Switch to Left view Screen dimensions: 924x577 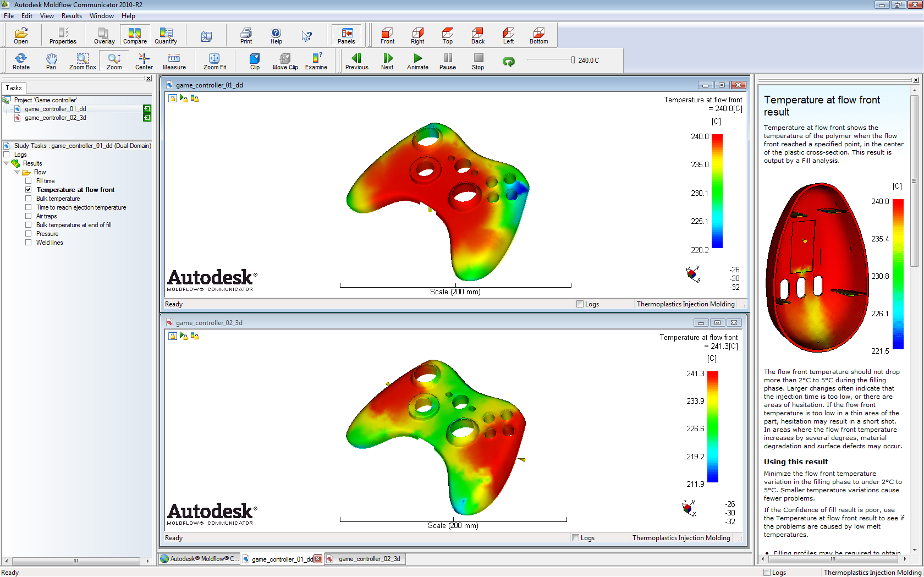coord(508,36)
